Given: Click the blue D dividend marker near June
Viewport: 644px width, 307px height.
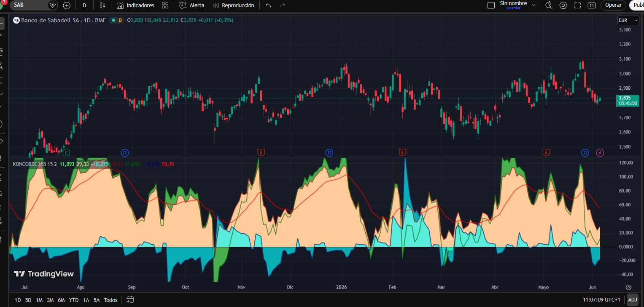Looking at the screenshot, I should click(585, 152).
